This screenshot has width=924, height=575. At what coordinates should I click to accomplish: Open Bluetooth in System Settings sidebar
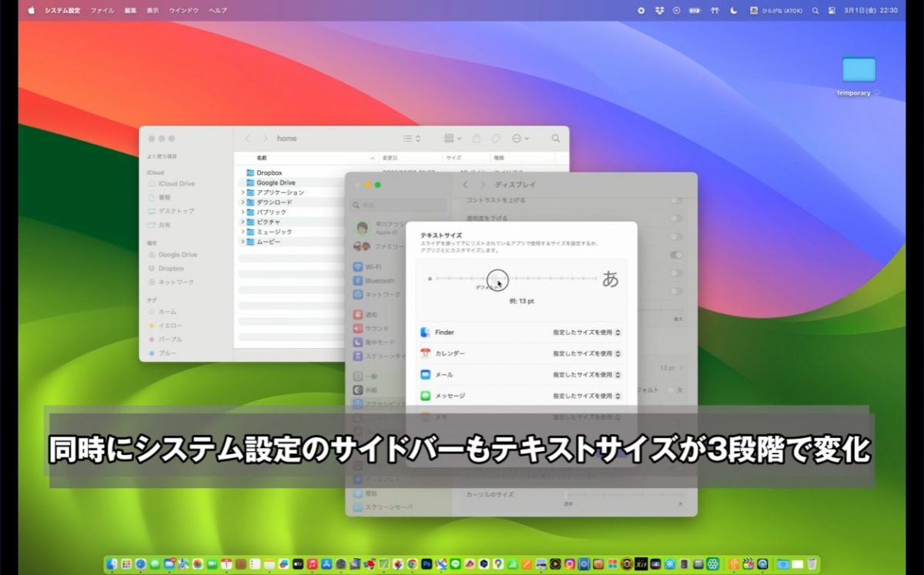tap(373, 280)
